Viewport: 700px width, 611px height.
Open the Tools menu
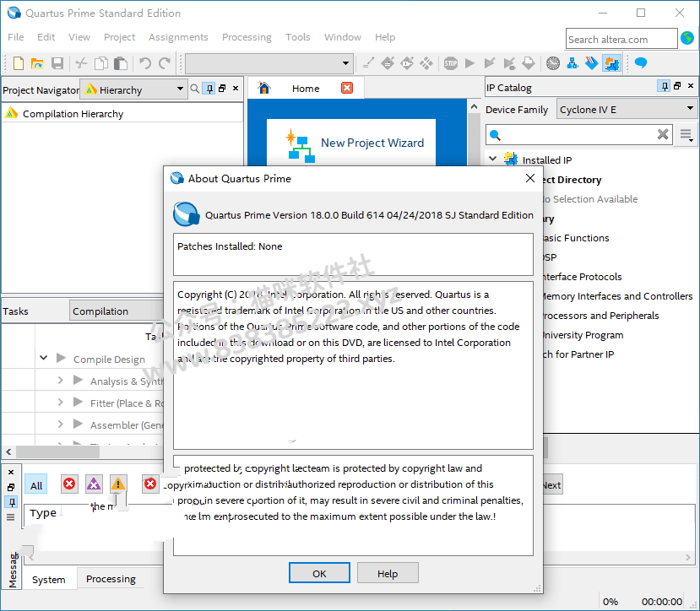(298, 37)
